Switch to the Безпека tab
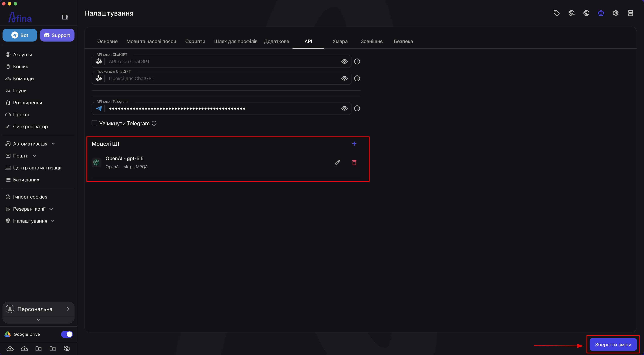644x355 pixels. pos(403,41)
